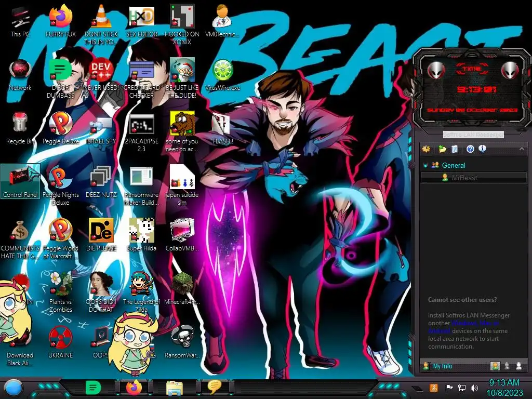Open 2PACALYPSE 2.3 console icon

pyautogui.click(x=142, y=132)
